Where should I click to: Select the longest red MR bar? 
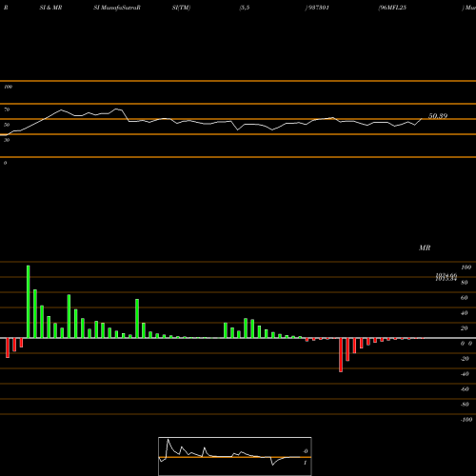(341, 355)
